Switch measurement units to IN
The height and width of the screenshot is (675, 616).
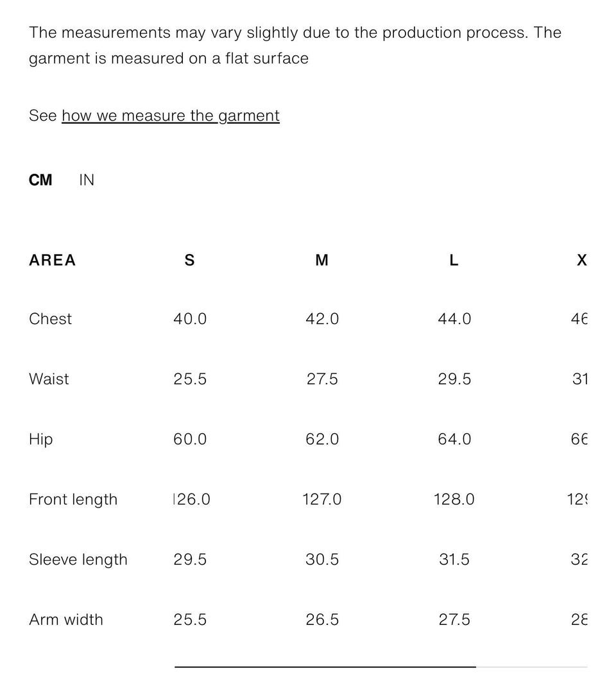click(87, 180)
